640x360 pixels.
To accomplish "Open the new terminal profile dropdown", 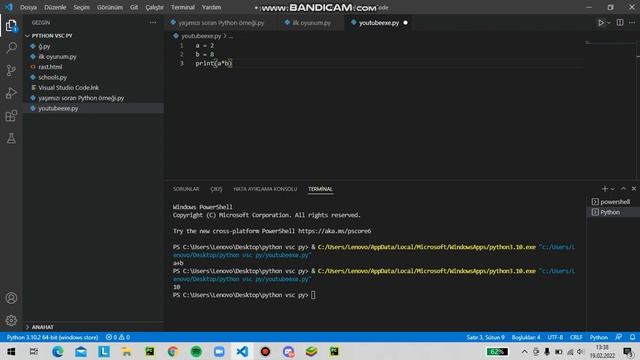I will (613, 189).
